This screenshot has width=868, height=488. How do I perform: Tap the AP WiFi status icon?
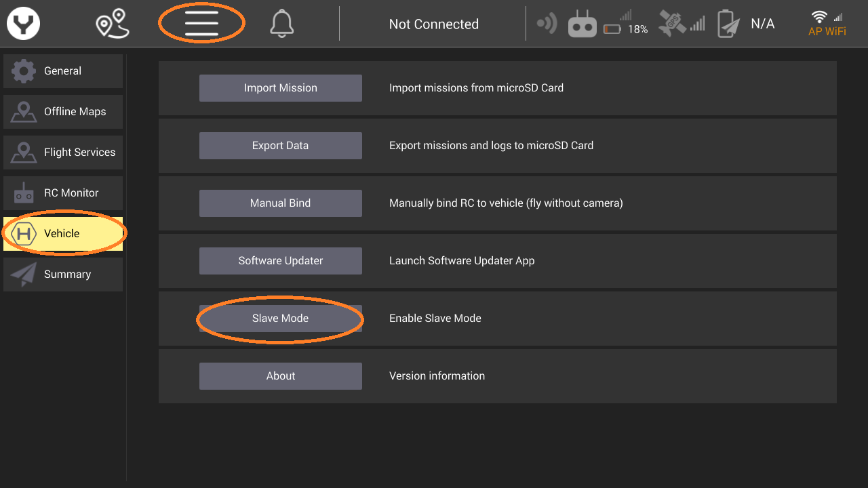(x=827, y=24)
